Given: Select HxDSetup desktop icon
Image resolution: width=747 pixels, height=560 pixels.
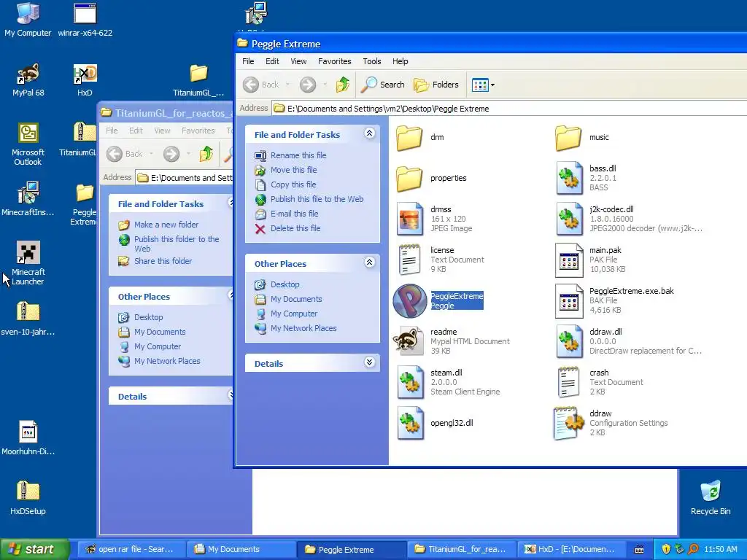Looking at the screenshot, I should click(x=28, y=498).
